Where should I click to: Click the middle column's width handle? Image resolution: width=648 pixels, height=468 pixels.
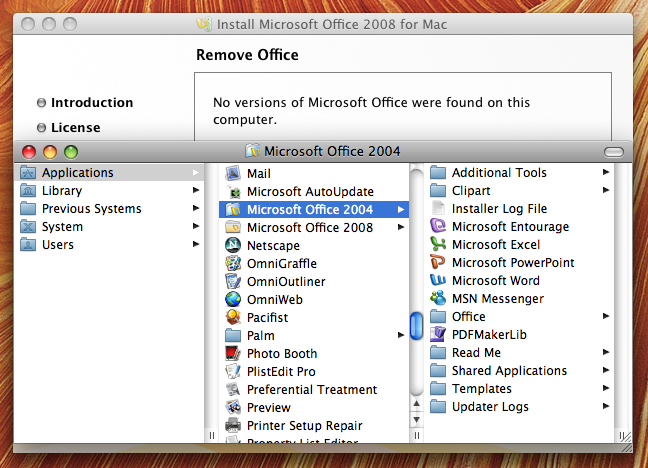click(x=417, y=435)
